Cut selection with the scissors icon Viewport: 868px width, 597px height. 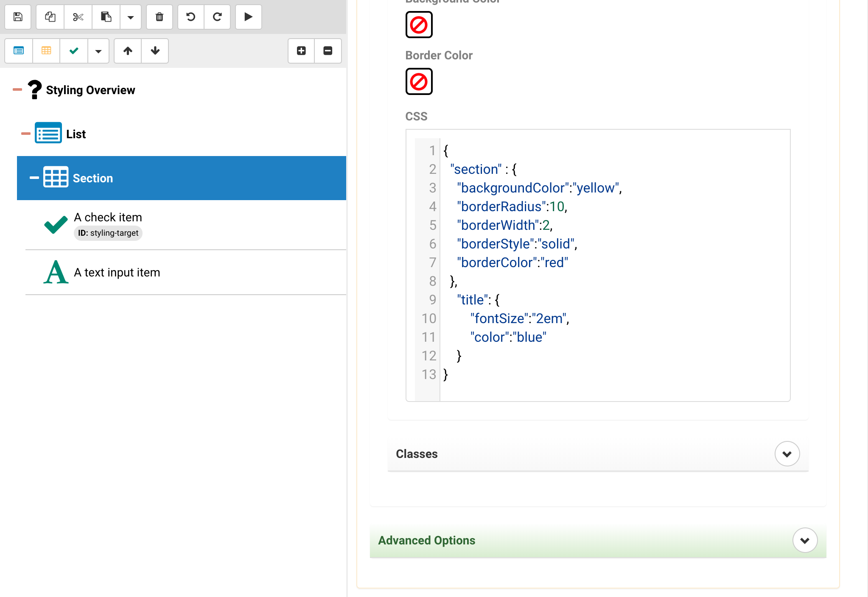(x=78, y=17)
